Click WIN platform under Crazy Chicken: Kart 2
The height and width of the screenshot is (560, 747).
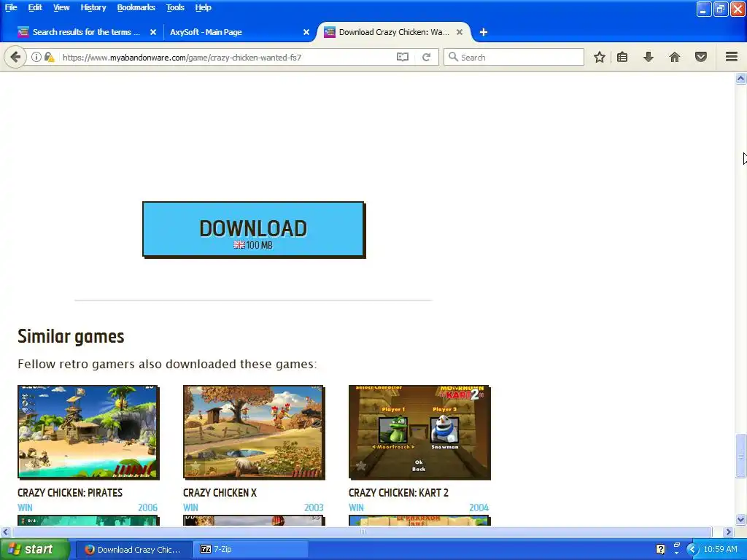click(356, 507)
